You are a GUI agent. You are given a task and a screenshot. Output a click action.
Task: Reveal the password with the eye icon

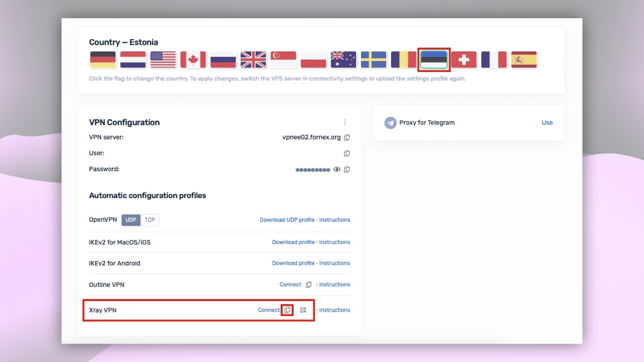coord(337,169)
